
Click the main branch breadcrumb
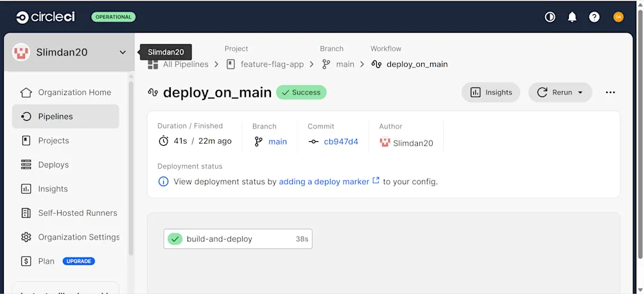(x=345, y=64)
